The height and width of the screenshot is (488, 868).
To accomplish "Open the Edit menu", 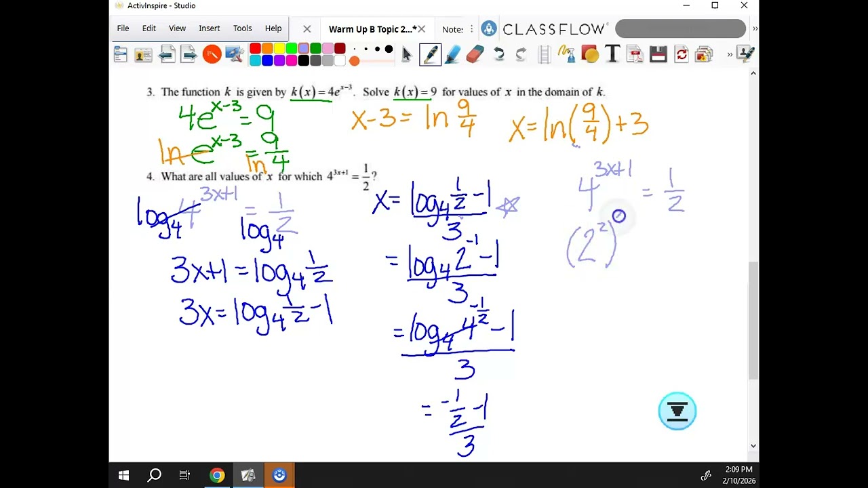I will [x=149, y=28].
